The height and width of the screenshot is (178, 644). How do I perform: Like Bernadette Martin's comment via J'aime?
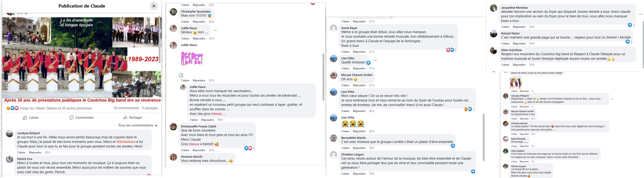(x=345, y=148)
